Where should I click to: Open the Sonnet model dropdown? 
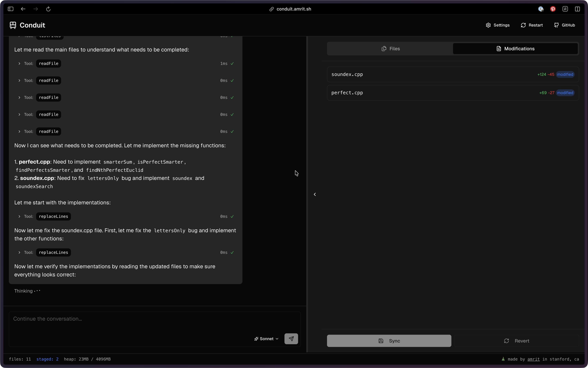point(266,339)
